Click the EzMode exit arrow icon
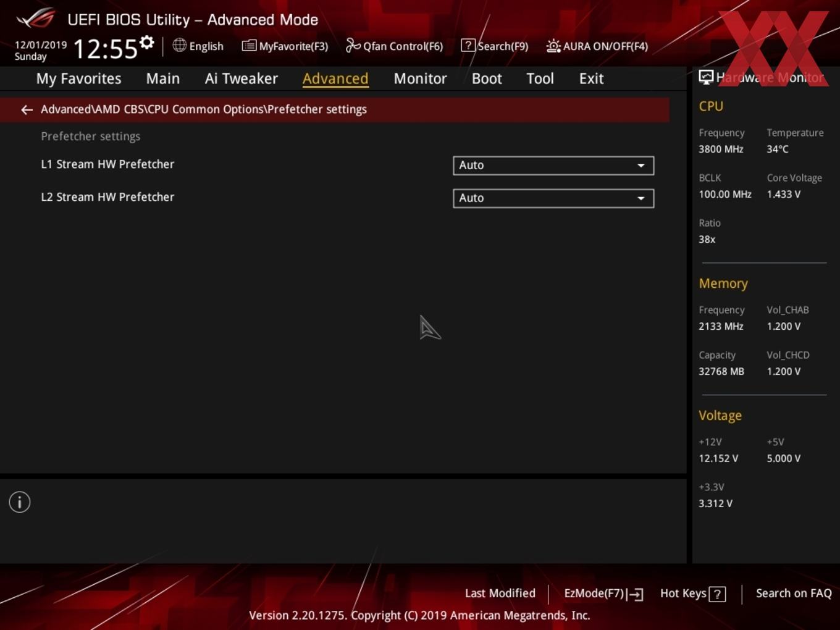 (x=635, y=594)
